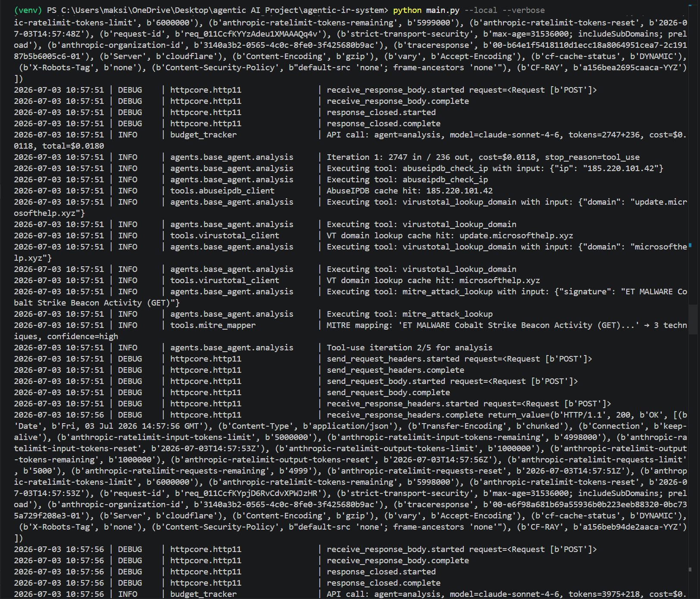Click the terminal's vertical scrollbar thumb

pyautogui.click(x=693, y=319)
